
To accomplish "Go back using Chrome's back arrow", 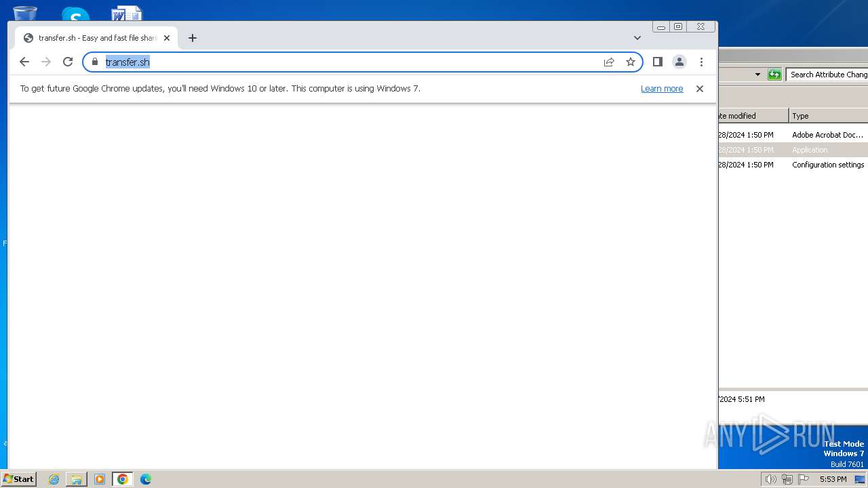I will pyautogui.click(x=24, y=62).
